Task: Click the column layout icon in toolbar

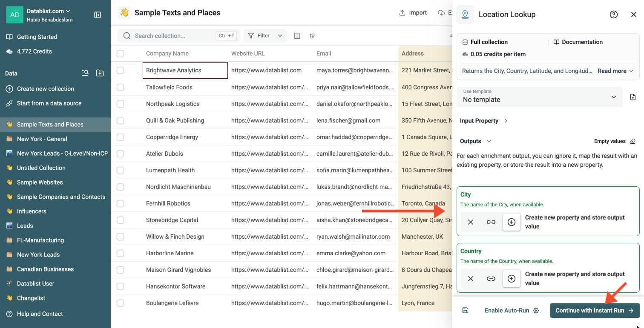Action: click(x=297, y=36)
